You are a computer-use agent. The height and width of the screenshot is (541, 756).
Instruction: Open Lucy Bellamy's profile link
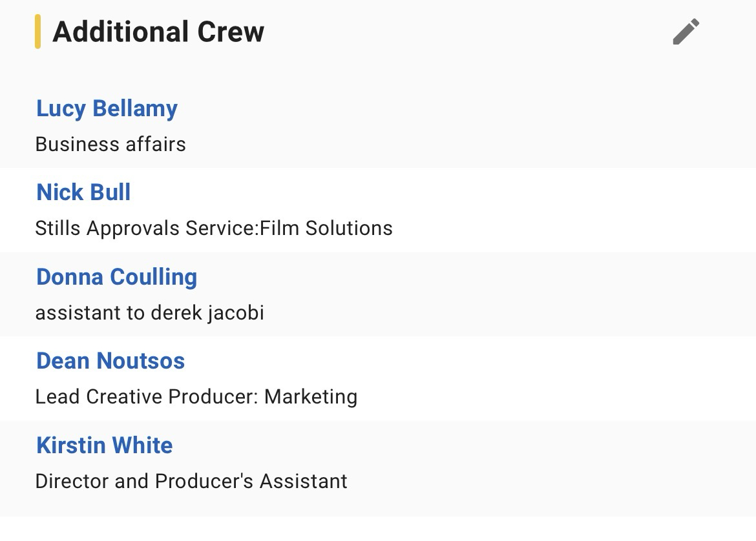(x=107, y=108)
